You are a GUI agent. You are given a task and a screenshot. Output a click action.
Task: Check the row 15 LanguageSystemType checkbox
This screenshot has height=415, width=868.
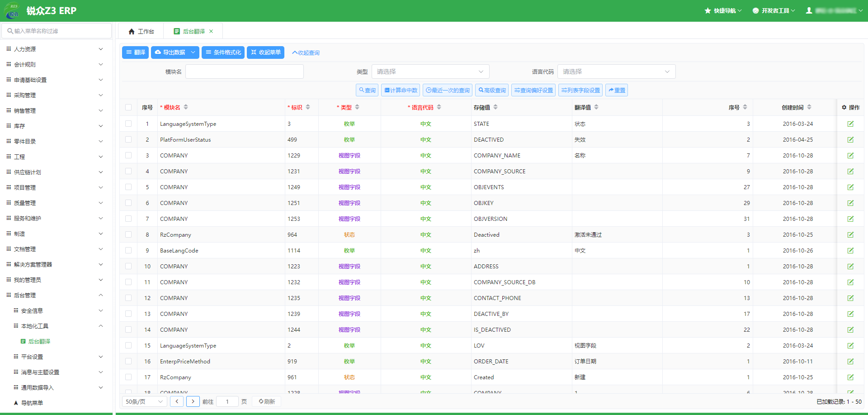(x=128, y=345)
